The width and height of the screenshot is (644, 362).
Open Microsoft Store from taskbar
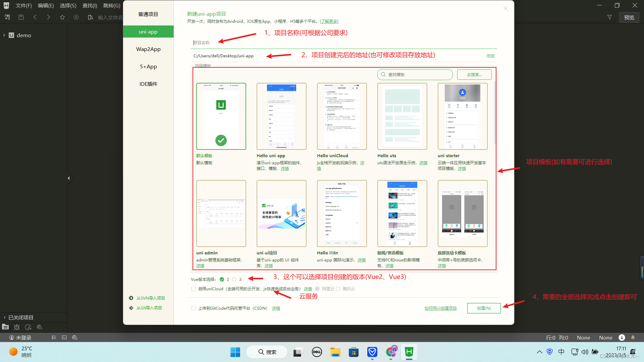354,352
